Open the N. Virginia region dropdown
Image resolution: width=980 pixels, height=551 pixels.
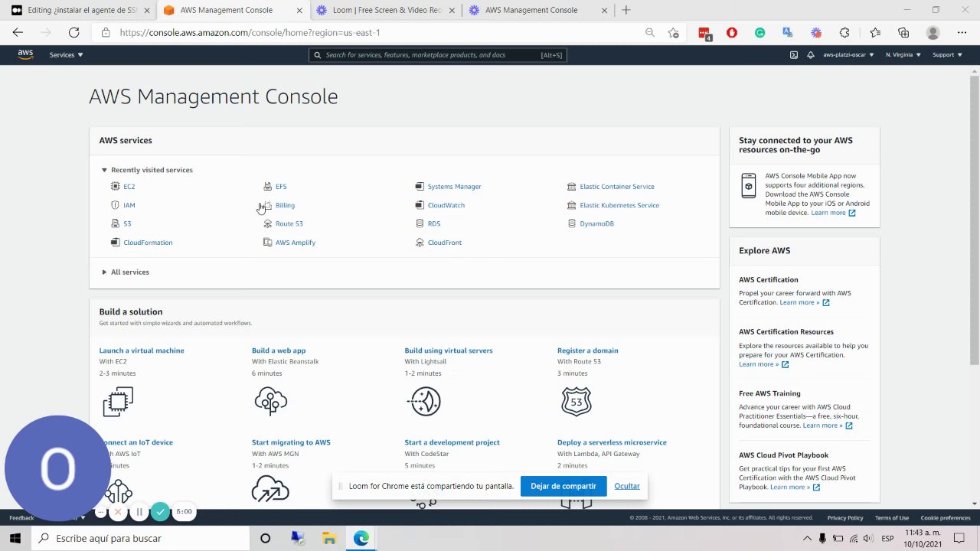[903, 55]
